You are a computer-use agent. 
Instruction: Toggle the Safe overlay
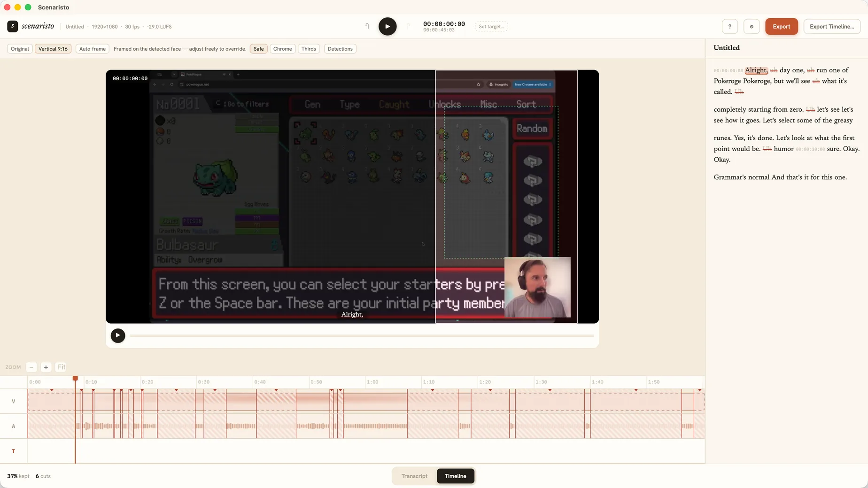(259, 49)
